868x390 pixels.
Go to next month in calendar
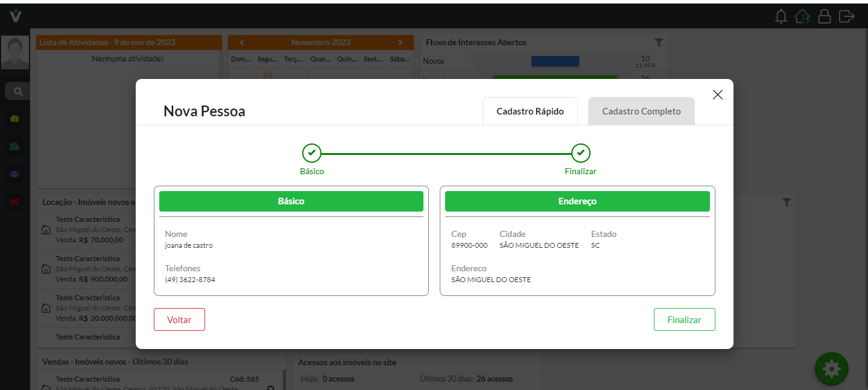pyautogui.click(x=400, y=43)
